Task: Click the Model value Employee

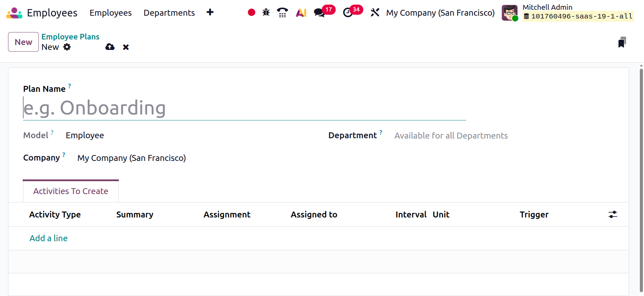Action: point(85,135)
